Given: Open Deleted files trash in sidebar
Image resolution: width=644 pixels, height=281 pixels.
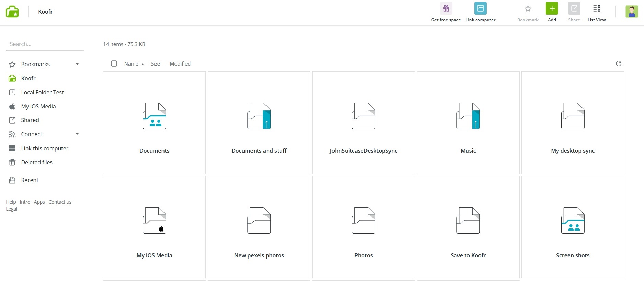Looking at the screenshot, I should click(x=37, y=162).
